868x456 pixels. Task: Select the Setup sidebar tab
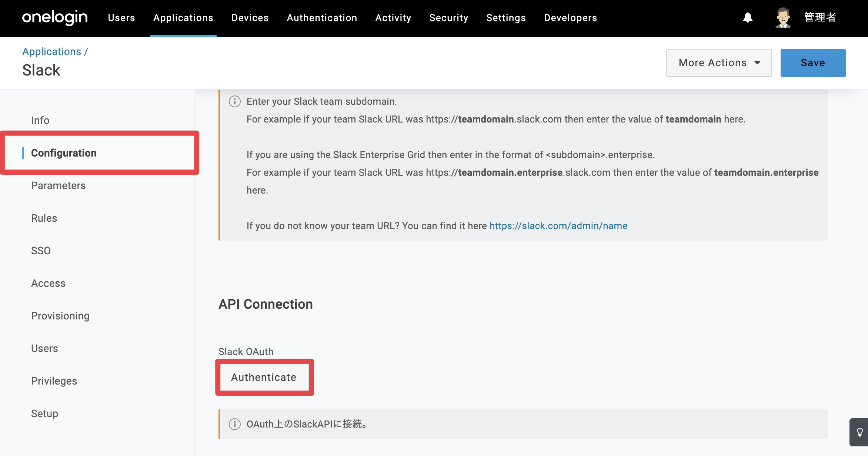(x=44, y=413)
